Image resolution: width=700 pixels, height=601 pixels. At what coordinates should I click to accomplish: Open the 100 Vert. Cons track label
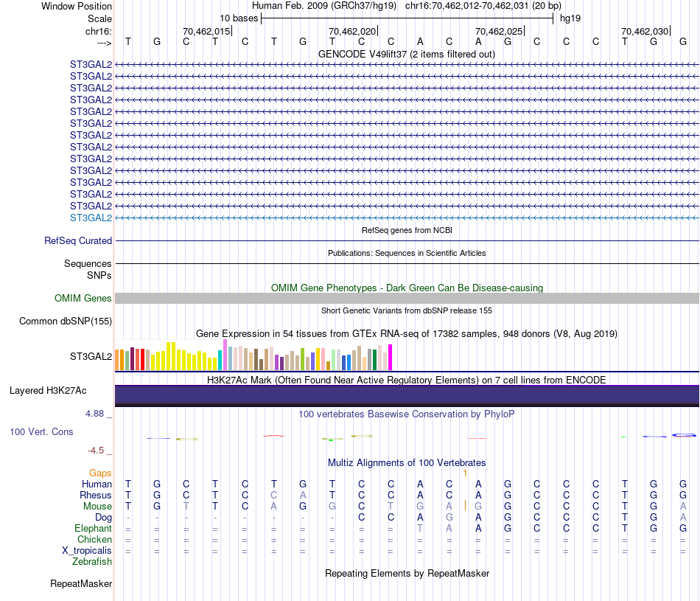pos(41,431)
